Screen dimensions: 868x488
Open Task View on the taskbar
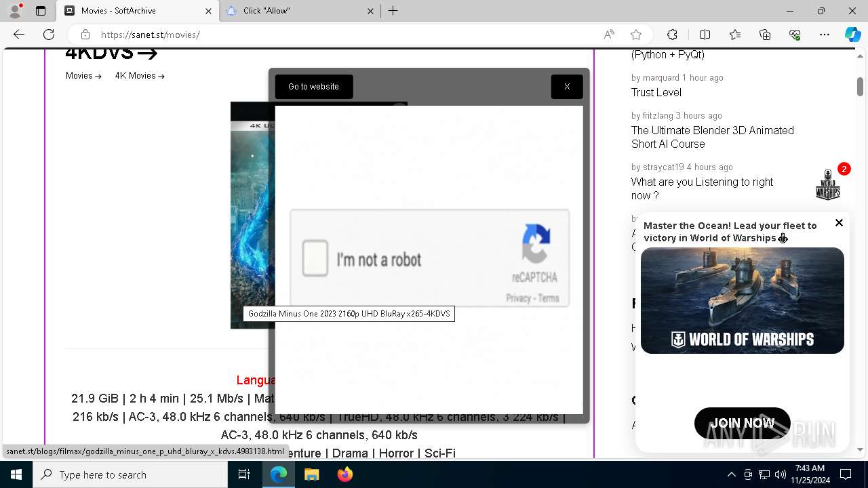point(244,474)
